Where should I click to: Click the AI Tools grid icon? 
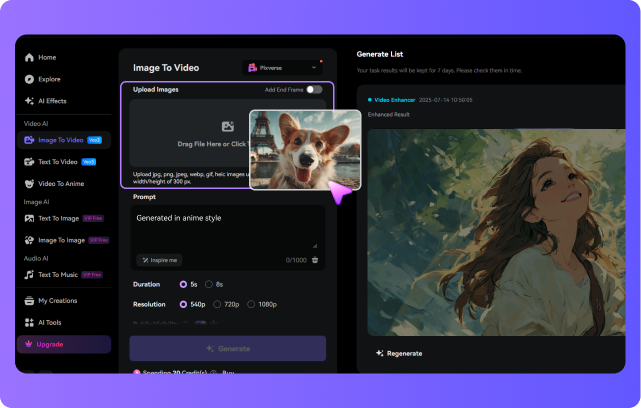click(x=29, y=323)
